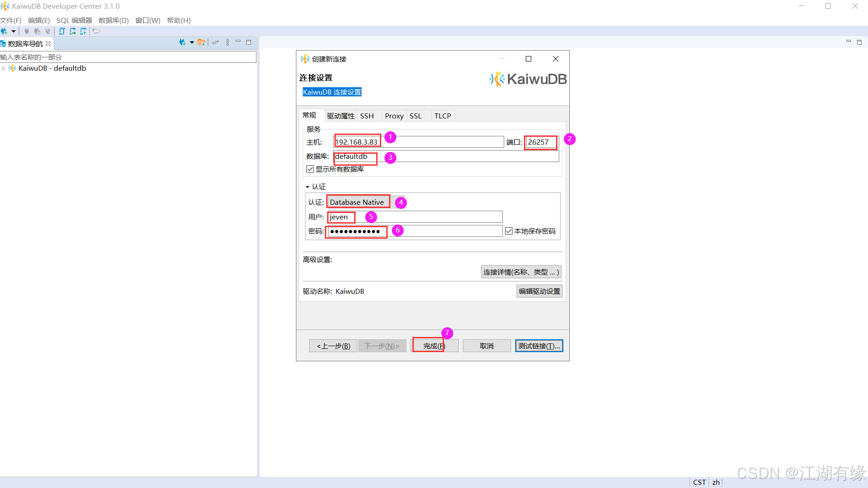Switch to the 驱动属性 tab

(341, 116)
